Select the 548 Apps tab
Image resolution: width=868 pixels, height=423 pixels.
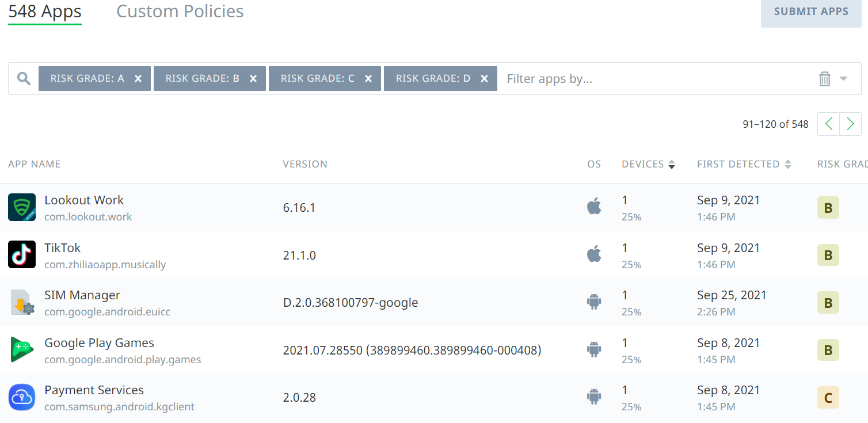click(x=45, y=12)
